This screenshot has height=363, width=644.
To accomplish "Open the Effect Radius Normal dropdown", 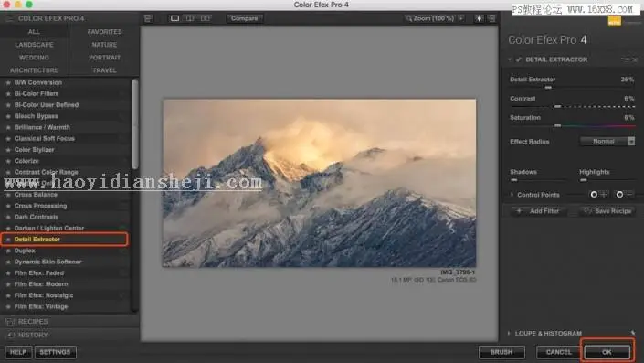I will (607, 141).
